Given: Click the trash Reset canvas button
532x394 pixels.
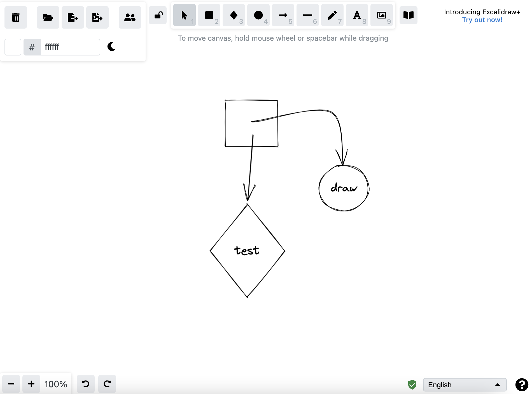Looking at the screenshot, I should (16, 17).
